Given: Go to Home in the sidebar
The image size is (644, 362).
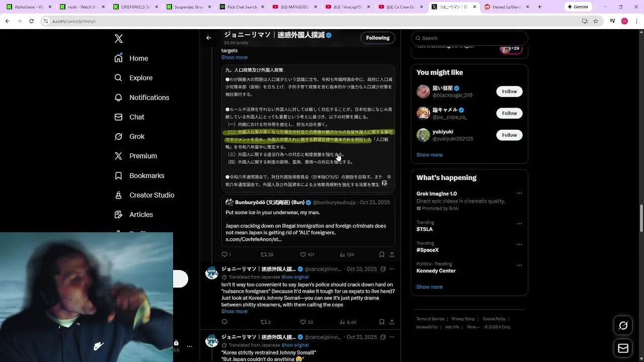Looking at the screenshot, I should click(131, 58).
